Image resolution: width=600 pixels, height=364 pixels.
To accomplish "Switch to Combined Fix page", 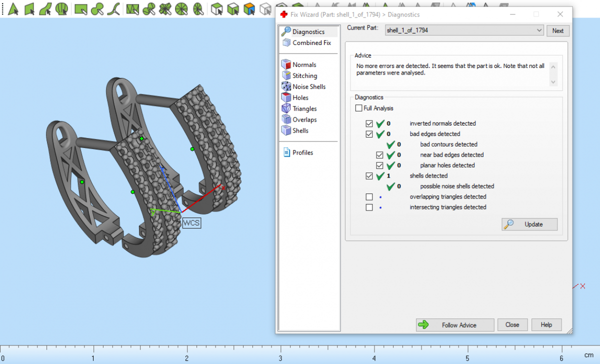I will (311, 43).
